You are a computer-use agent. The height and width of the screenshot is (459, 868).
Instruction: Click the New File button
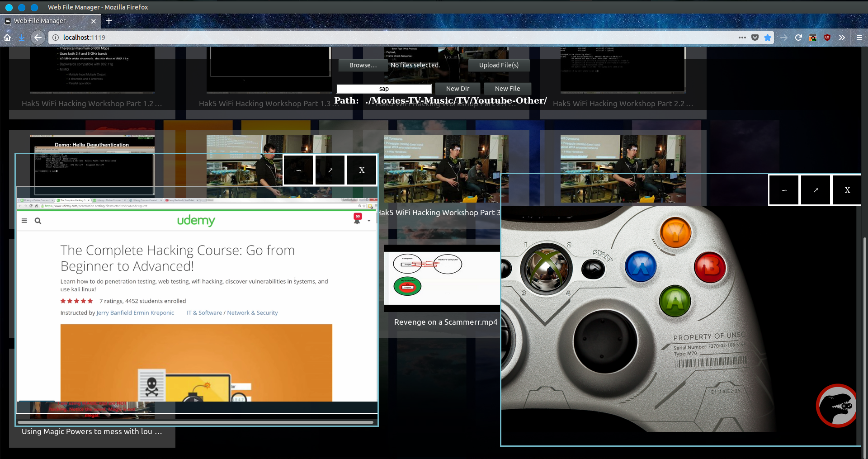coord(507,89)
